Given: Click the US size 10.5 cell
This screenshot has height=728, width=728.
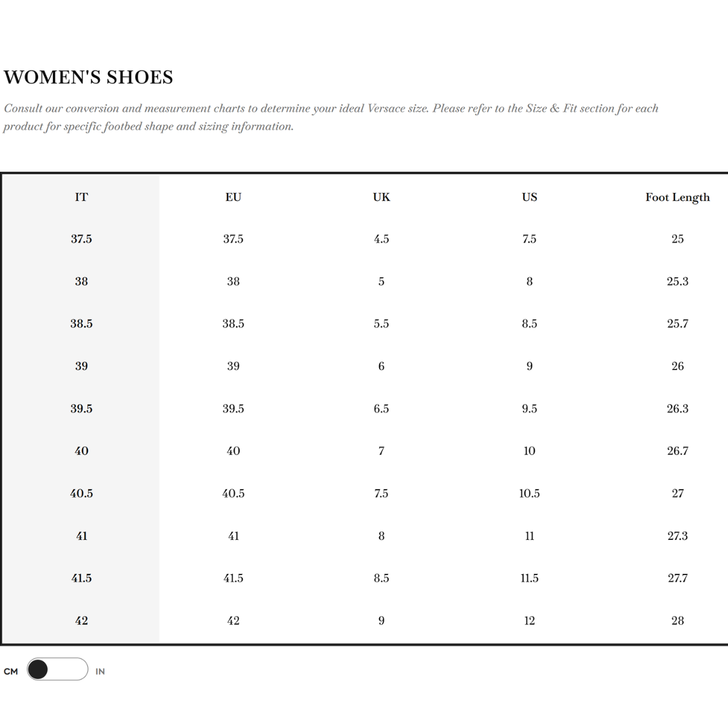Looking at the screenshot, I should coord(530,494).
